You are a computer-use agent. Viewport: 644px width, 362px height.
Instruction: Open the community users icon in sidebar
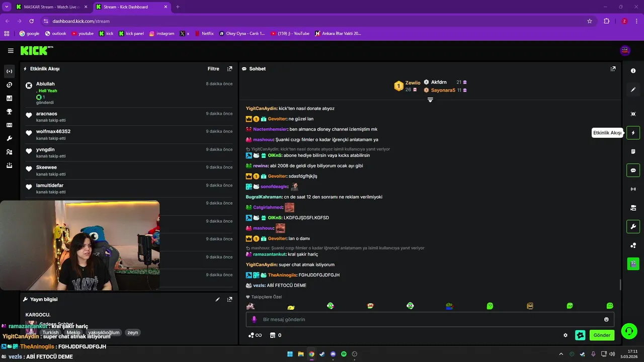click(9, 152)
